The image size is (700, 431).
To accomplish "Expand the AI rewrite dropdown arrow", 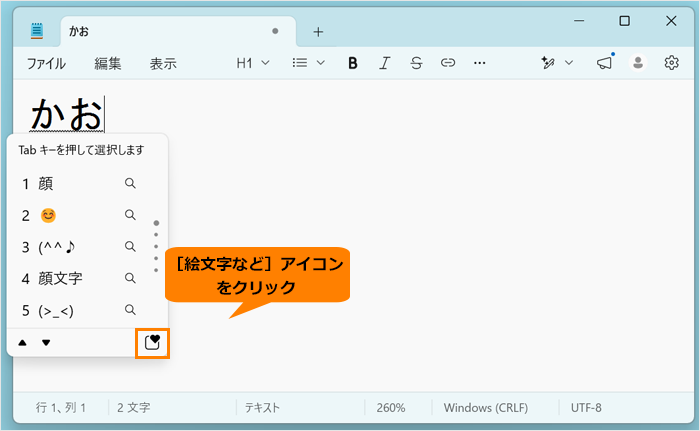I will pyautogui.click(x=569, y=63).
